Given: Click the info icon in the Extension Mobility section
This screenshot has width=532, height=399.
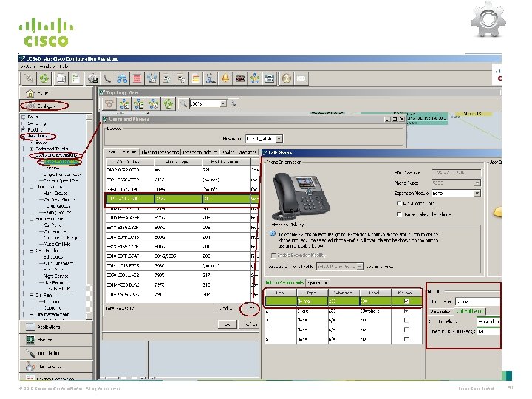Looking at the screenshot, I should 273,234.
